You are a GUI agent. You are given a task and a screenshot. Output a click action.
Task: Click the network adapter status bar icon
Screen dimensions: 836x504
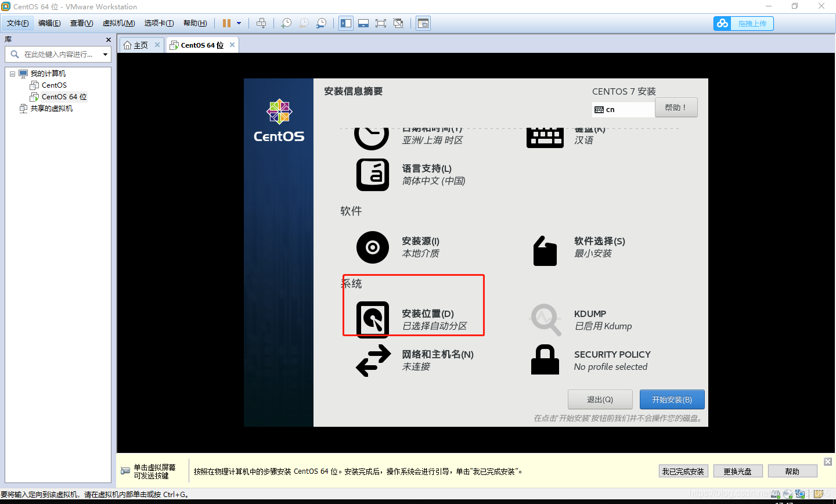coord(799,494)
